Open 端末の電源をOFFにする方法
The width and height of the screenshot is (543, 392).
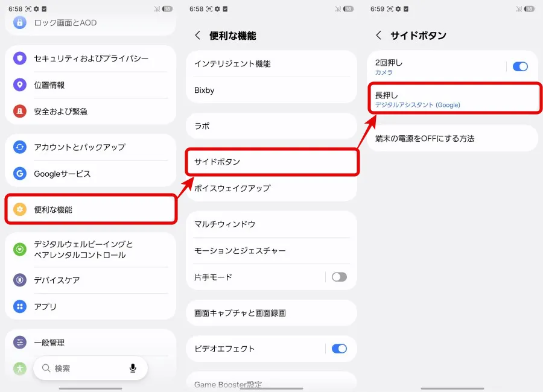453,139
